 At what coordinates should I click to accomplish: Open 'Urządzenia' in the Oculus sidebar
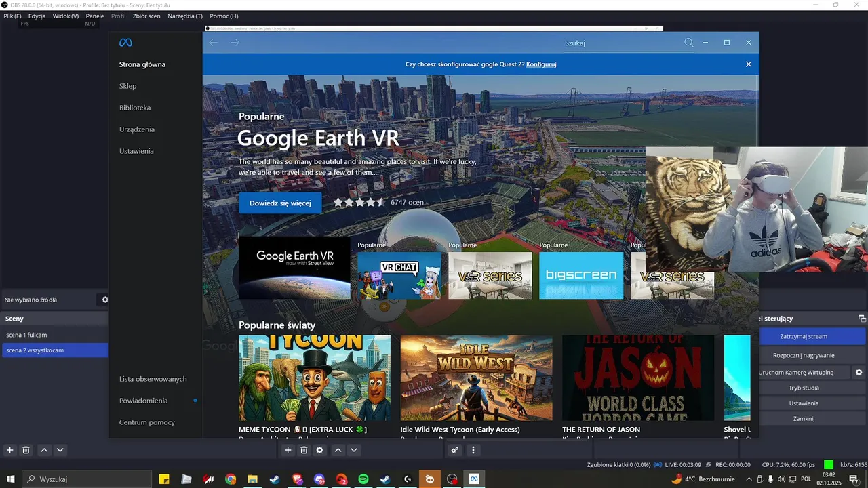[x=137, y=129]
